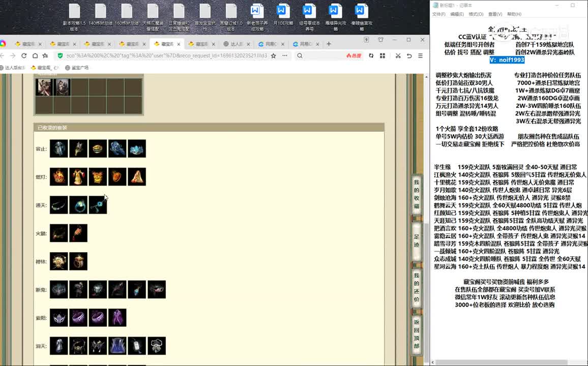Click the flaming crown item in 燃灯 row

(x=59, y=177)
